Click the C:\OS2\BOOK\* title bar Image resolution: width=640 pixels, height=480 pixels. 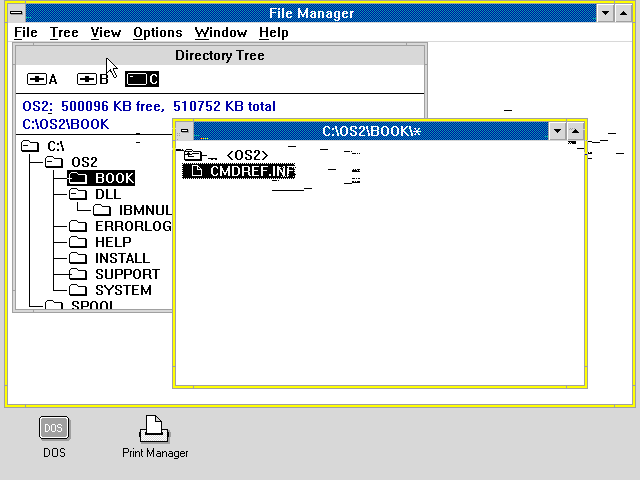(371, 131)
